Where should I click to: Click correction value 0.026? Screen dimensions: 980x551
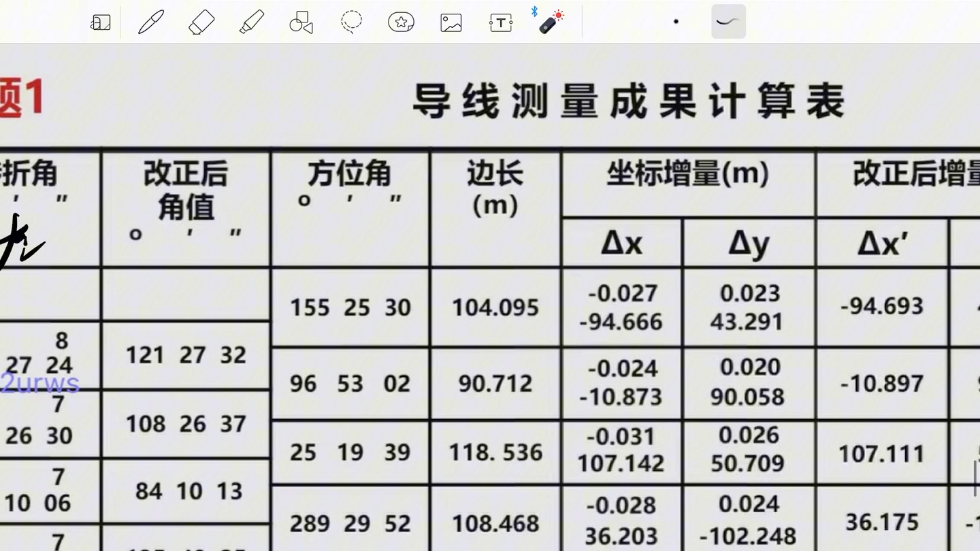coord(749,435)
